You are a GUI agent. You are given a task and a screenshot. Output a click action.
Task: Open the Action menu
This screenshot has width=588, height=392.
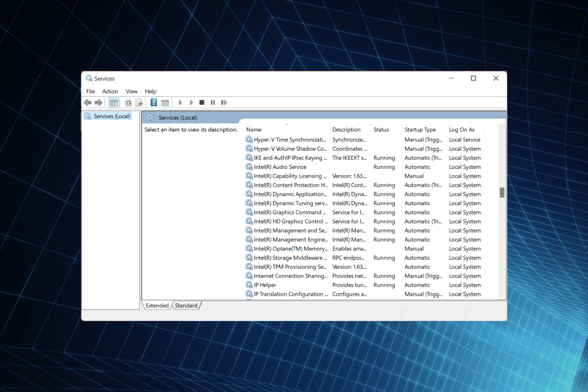(x=110, y=91)
